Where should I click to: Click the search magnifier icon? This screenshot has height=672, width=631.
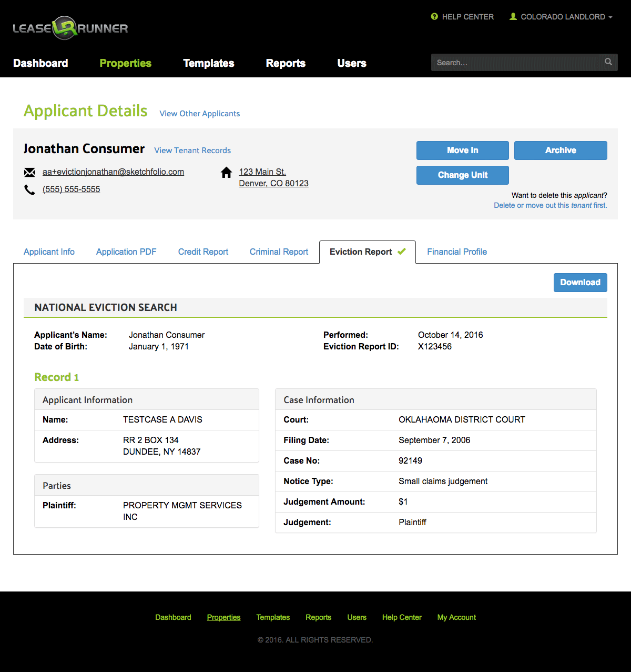coord(608,62)
